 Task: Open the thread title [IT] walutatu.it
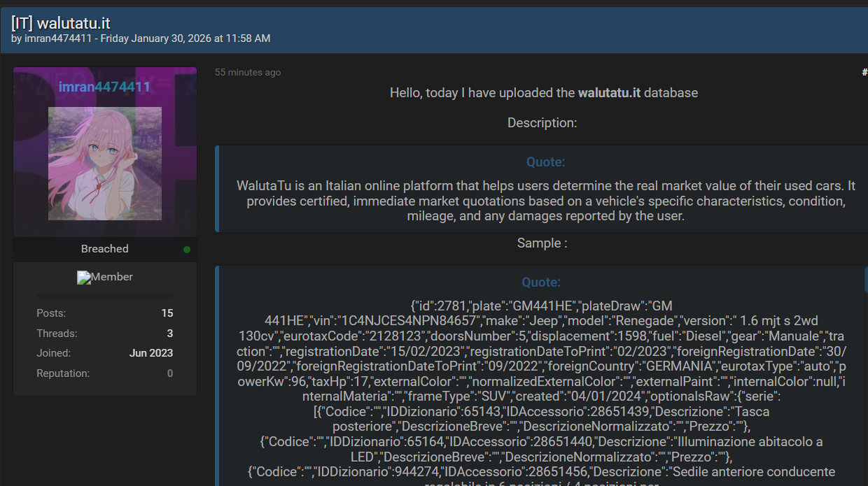click(61, 23)
